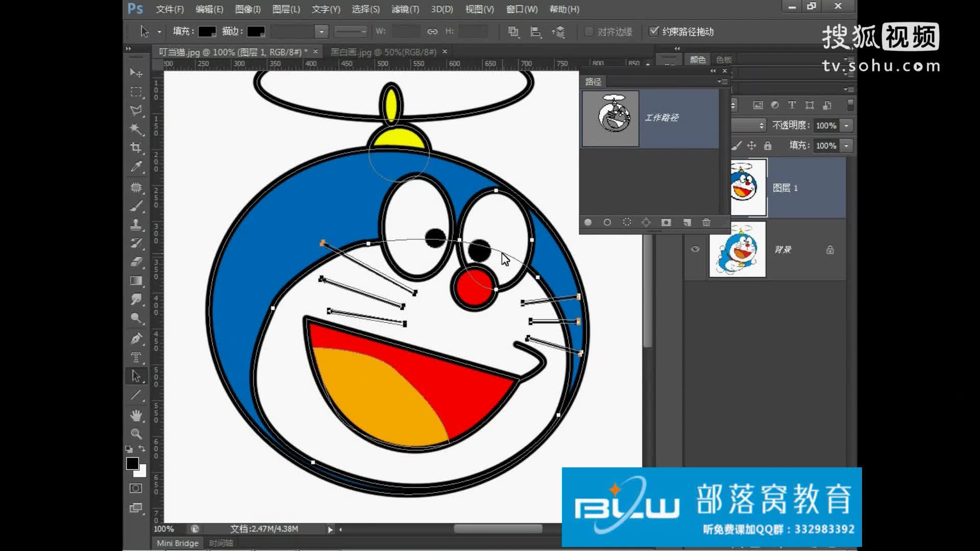Open layer fill 100% dropdown

[x=847, y=146]
